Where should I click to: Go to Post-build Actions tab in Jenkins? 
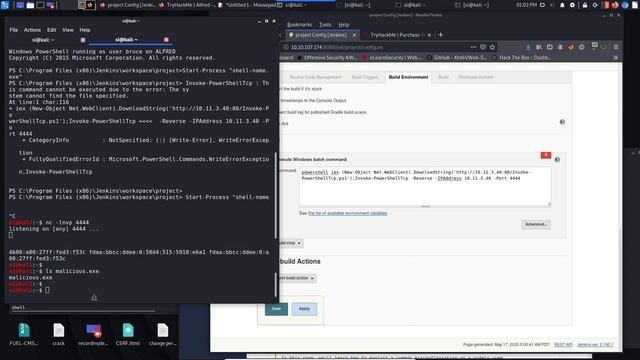(476, 77)
